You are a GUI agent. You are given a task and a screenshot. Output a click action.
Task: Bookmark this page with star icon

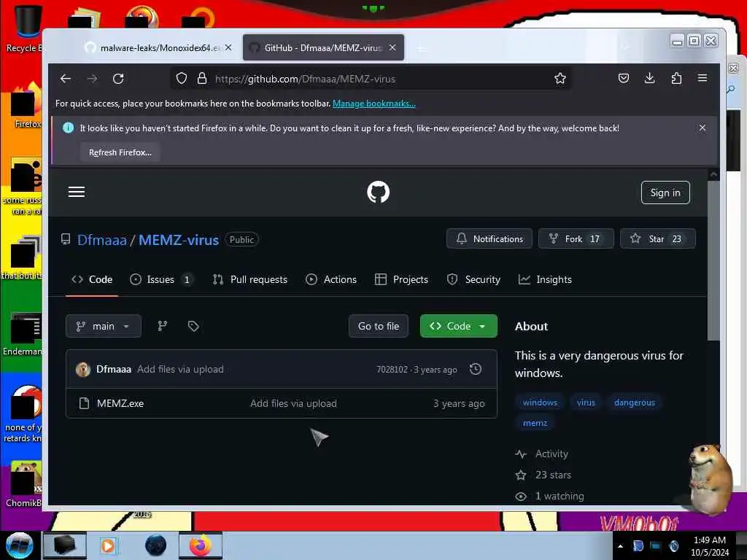[560, 78]
